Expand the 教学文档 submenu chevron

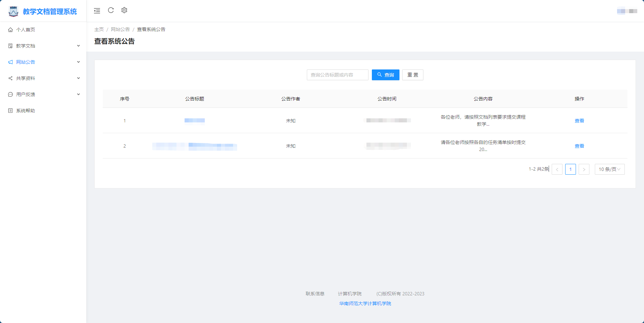pos(78,46)
